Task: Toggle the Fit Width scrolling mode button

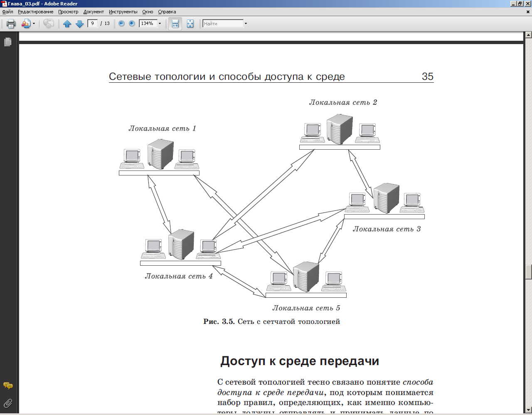Action: 175,24
